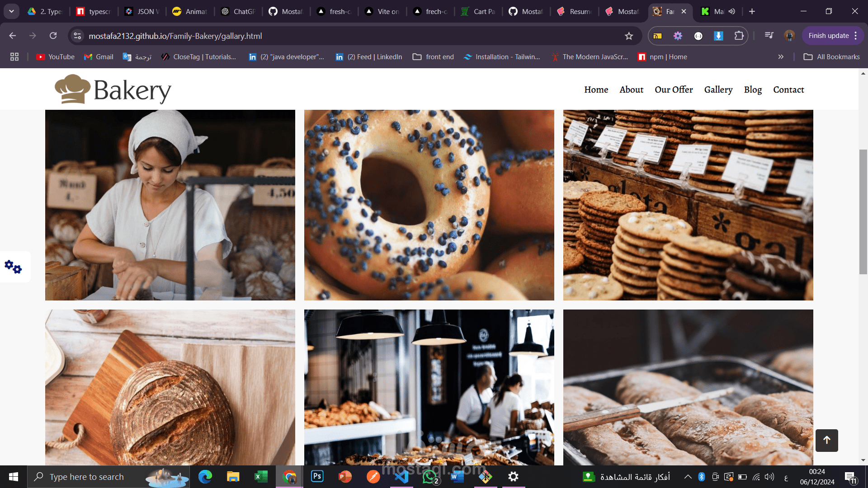The height and width of the screenshot is (488, 868).
Task: Show hidden bookmarks with double chevron
Action: tap(781, 57)
